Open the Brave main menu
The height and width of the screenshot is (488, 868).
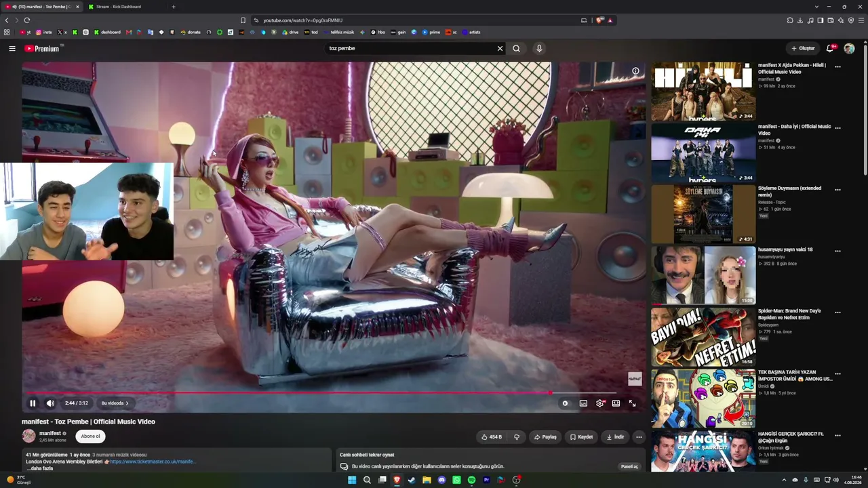tap(861, 20)
